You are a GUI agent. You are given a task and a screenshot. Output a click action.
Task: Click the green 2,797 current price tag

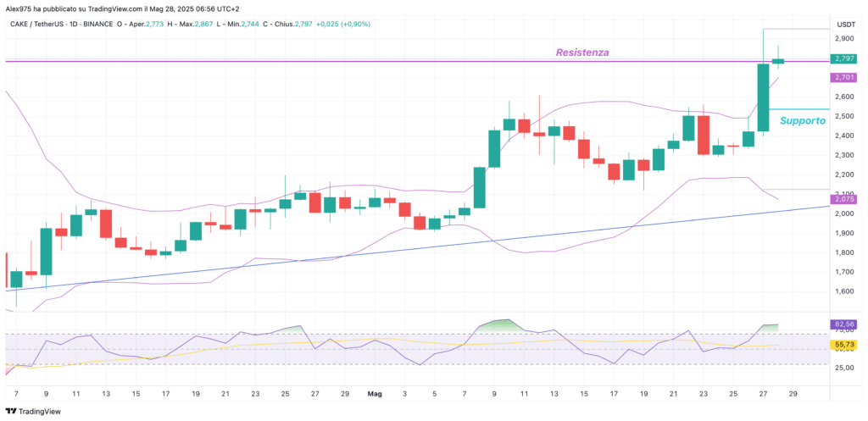843,58
